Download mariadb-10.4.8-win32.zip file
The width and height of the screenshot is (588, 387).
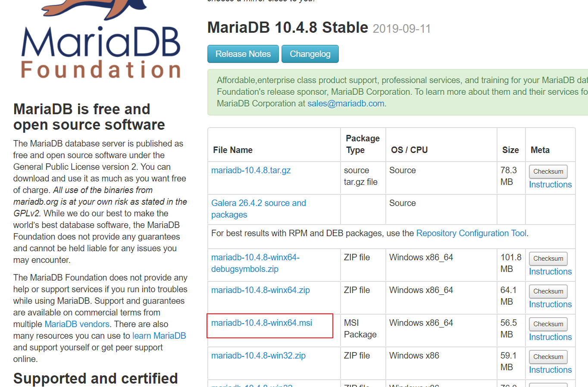(x=258, y=356)
